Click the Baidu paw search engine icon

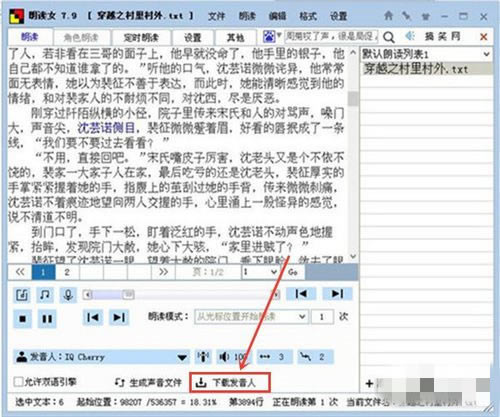(269, 36)
